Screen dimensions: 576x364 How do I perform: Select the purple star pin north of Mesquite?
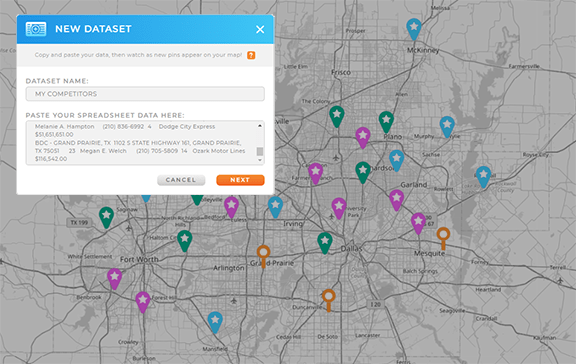[418, 223]
